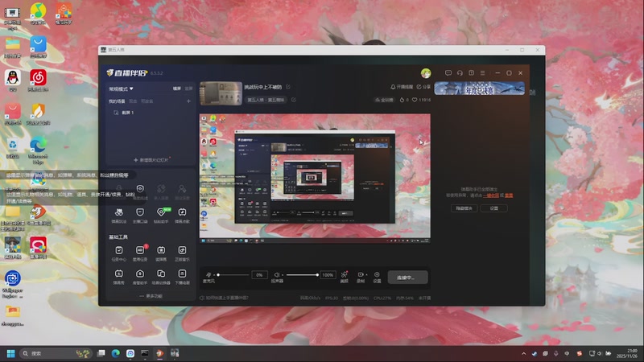Switch to the 横屏 landscape tab
Screen dimensions: 644x362
click(176, 88)
